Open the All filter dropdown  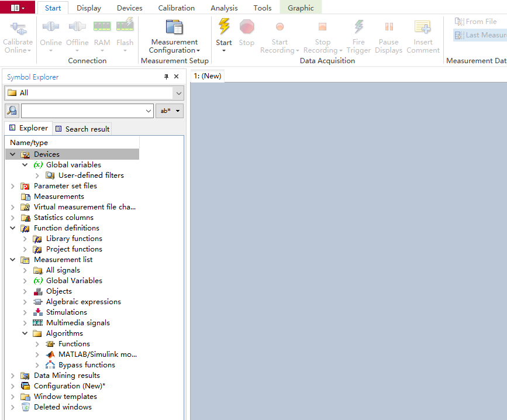179,93
